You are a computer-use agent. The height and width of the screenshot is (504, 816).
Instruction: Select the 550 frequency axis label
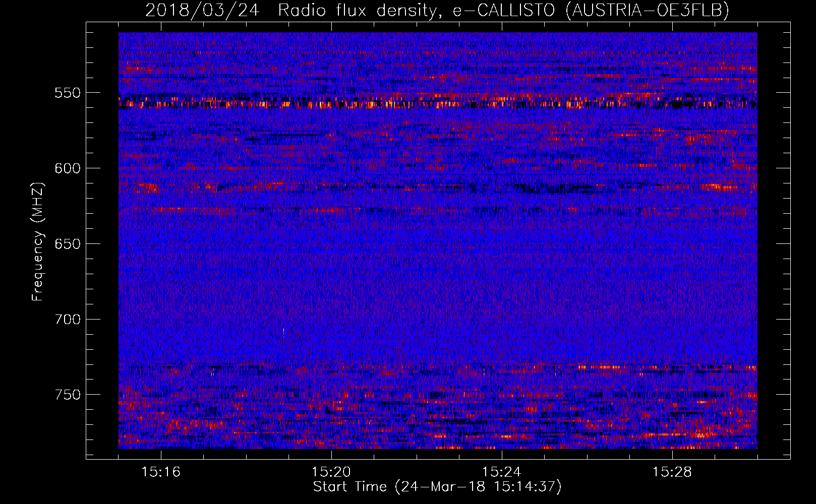click(68, 93)
